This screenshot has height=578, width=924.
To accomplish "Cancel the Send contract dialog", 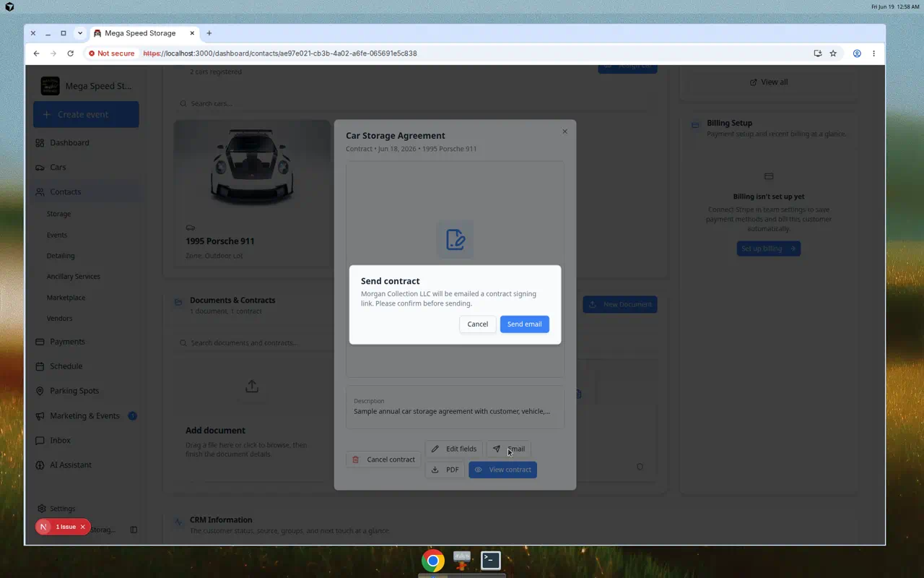I will click(x=477, y=324).
